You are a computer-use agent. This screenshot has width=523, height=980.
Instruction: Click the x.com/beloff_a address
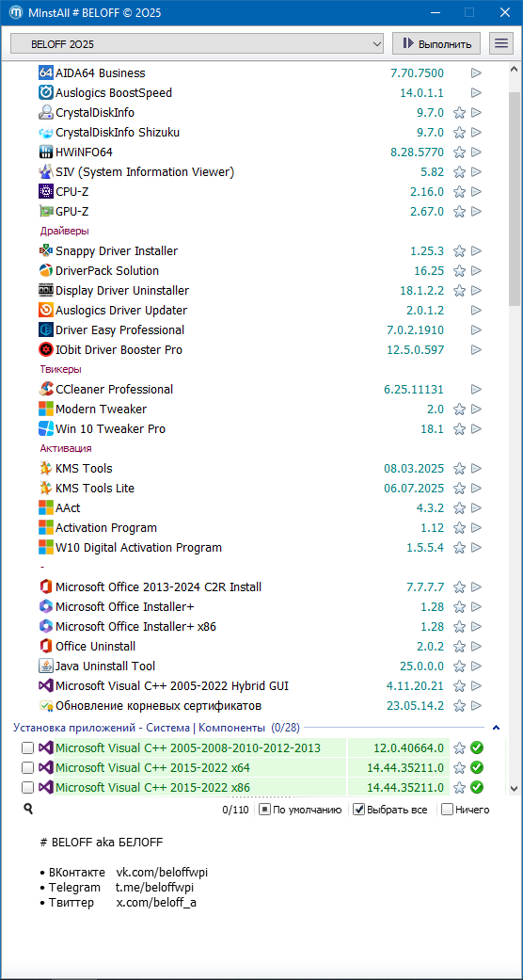156,903
